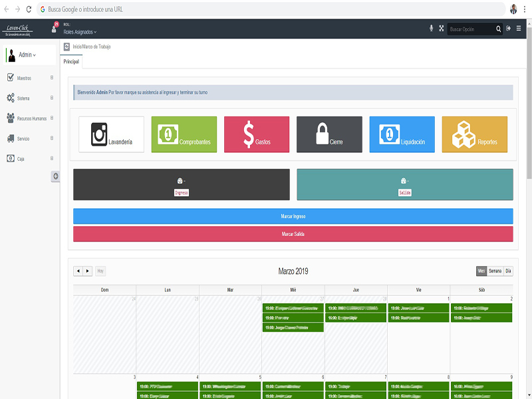Expand the Admin user dropdown
Screen dimensions: 532x399
(x=27, y=55)
